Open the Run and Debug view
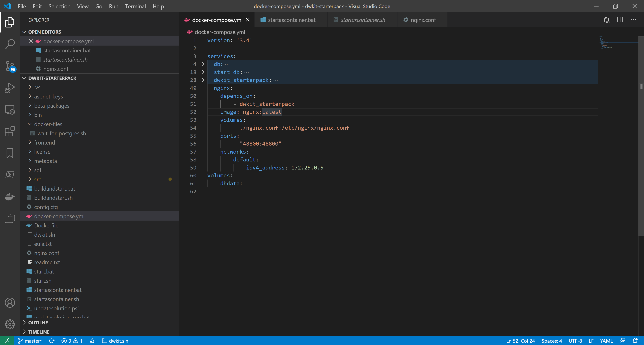 [10, 88]
